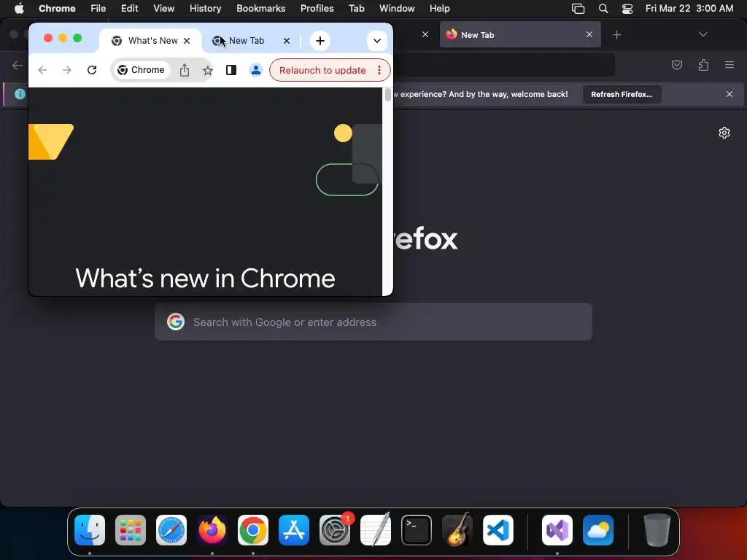747x560 pixels.
Task: Open Visual Studio Code from Dock
Action: pos(498,530)
